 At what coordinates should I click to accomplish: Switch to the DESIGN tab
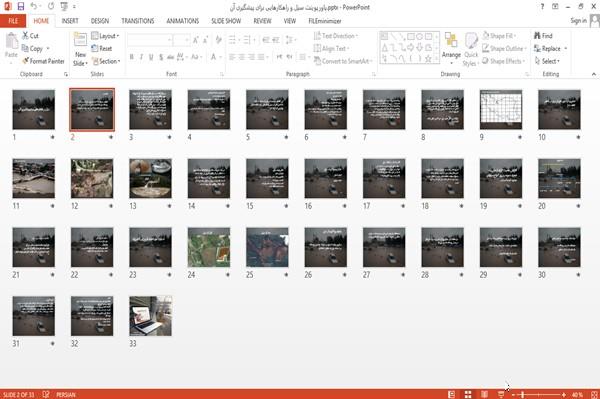[x=100, y=21]
